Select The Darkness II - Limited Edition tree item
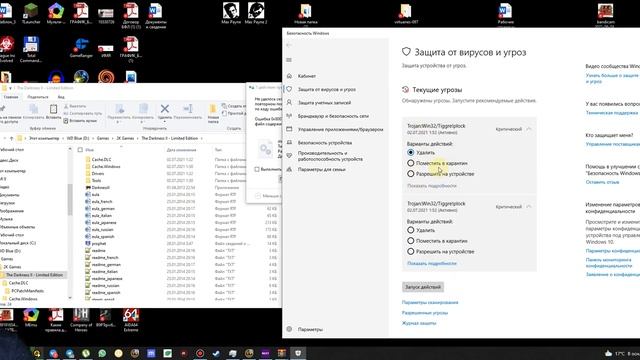This screenshot has height=360, width=640. click(x=34, y=275)
